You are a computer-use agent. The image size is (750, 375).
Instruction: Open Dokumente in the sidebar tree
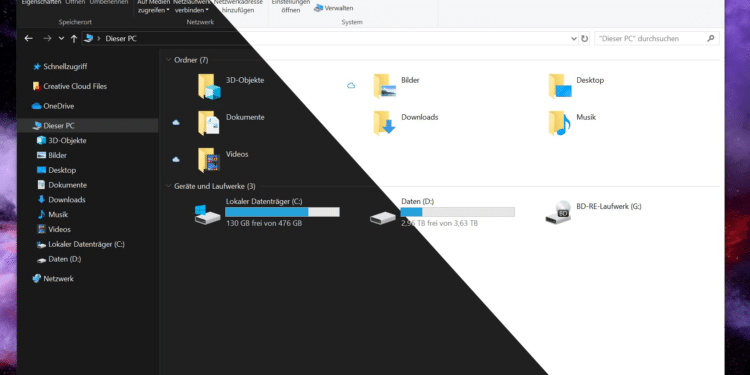[62, 185]
